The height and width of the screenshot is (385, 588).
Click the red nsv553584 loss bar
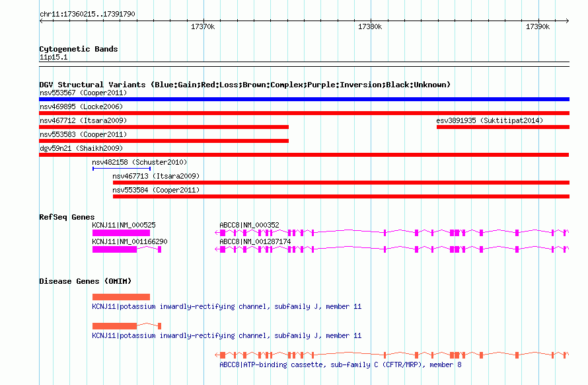(342, 196)
